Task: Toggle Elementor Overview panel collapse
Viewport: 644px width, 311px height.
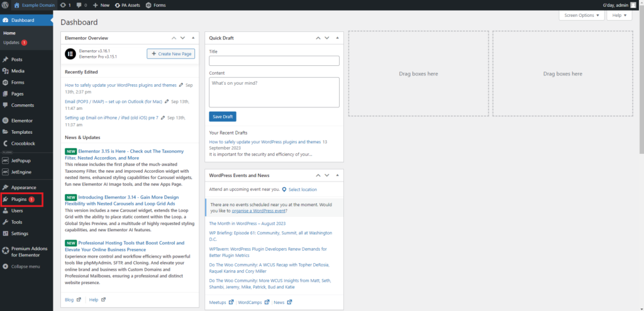Action: (193, 38)
